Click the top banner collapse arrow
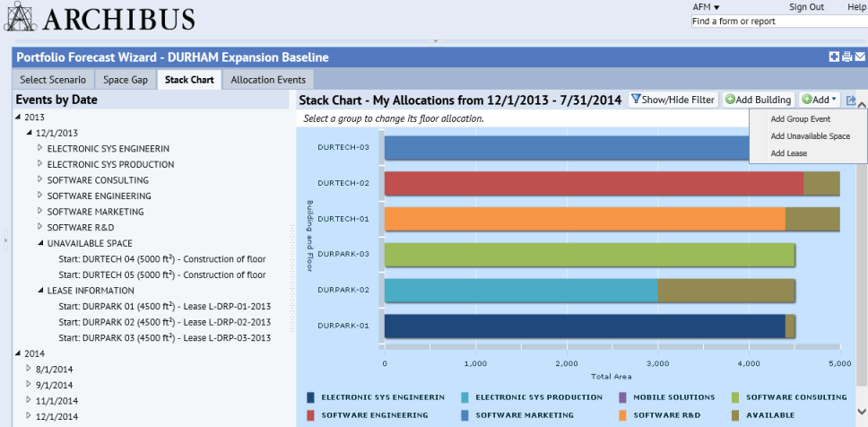868x427 pixels. pyautogui.click(x=436, y=40)
